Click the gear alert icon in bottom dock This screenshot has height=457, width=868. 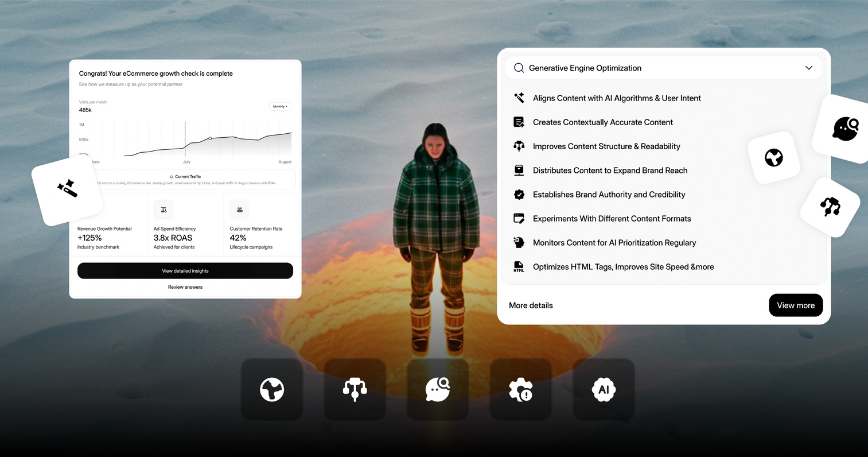tap(520, 390)
